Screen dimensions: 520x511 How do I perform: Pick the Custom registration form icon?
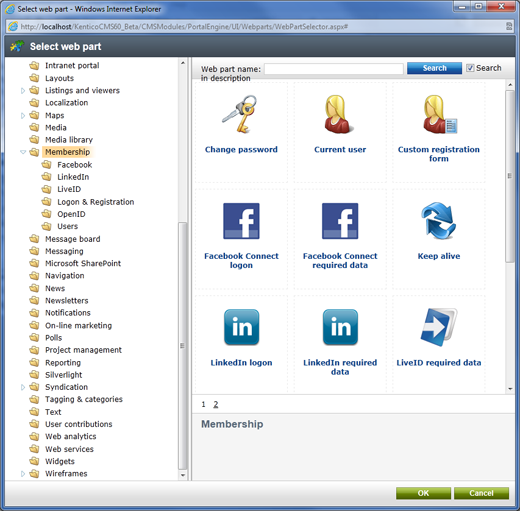coord(440,114)
